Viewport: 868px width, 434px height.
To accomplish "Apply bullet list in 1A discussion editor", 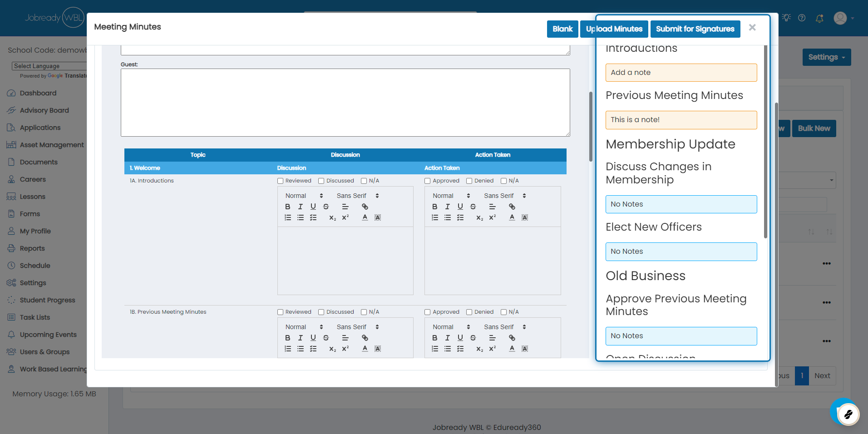I will coord(300,217).
